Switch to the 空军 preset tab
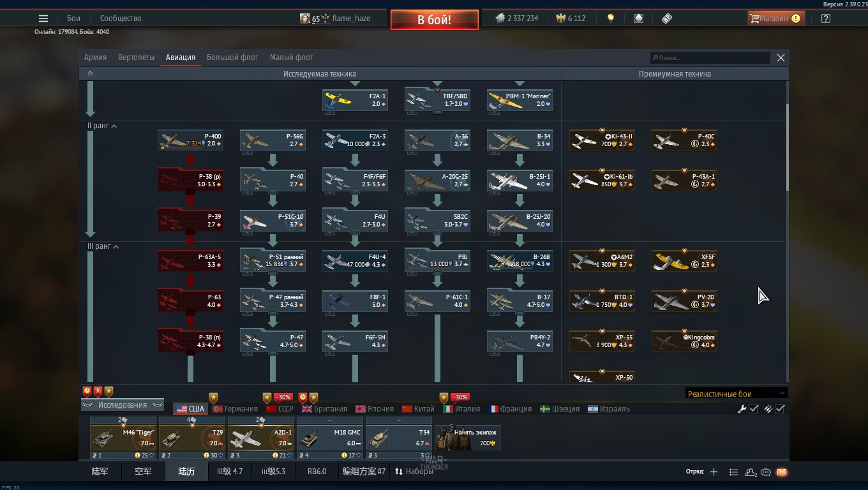 pyautogui.click(x=143, y=471)
